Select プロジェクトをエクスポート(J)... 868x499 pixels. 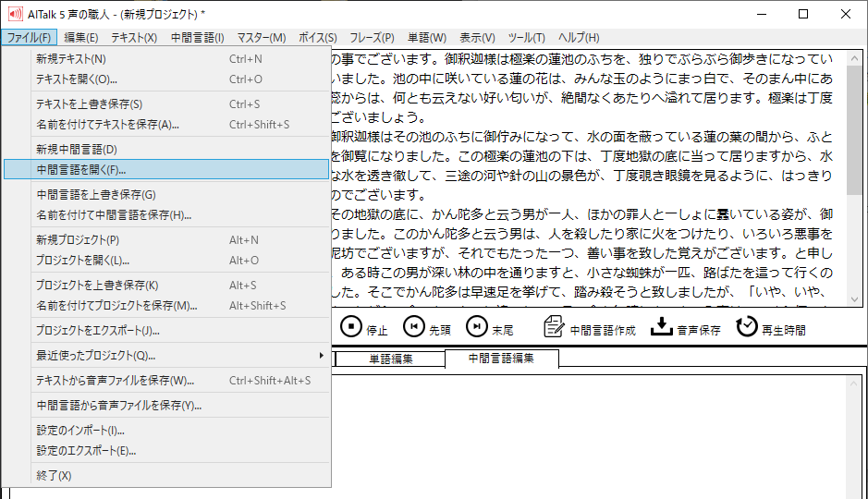pos(166,331)
